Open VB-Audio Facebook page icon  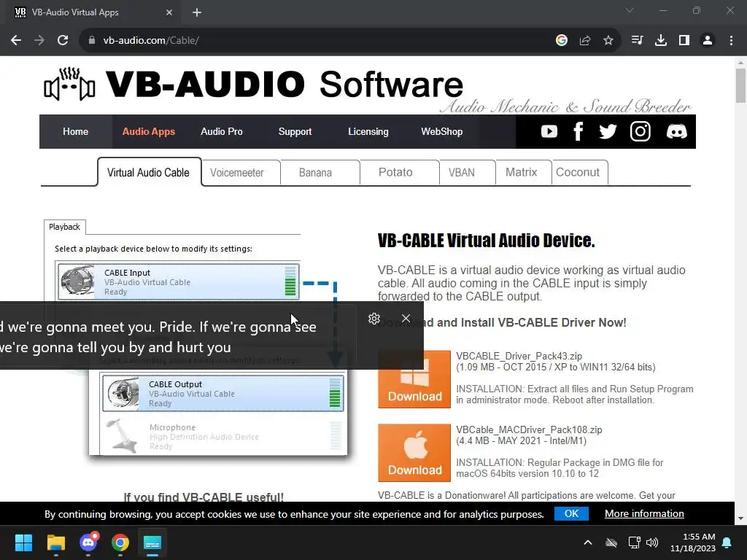coord(578,131)
